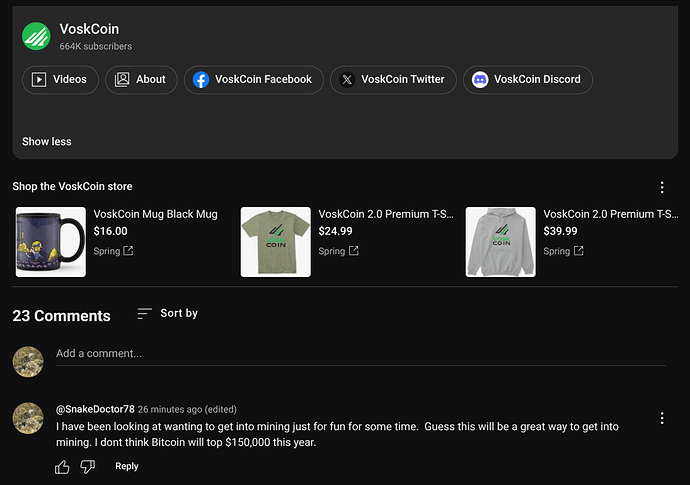Click the 664K subscribers text
The height and width of the screenshot is (485, 690).
coord(95,46)
